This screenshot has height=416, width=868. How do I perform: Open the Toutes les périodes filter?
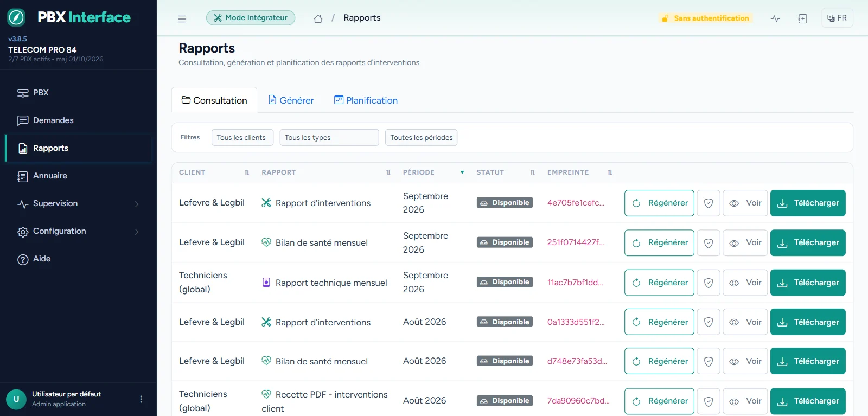(422, 138)
